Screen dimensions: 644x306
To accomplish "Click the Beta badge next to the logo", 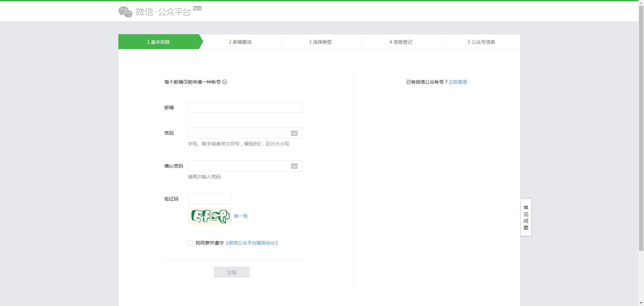I will [198, 8].
